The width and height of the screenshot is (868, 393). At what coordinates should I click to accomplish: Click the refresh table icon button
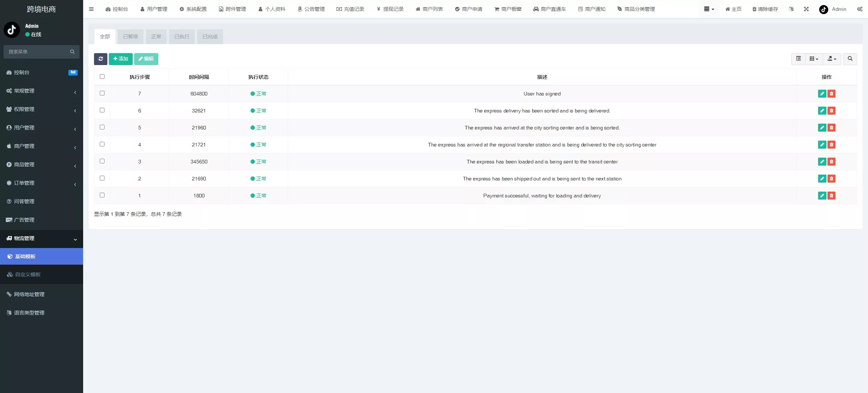(101, 59)
